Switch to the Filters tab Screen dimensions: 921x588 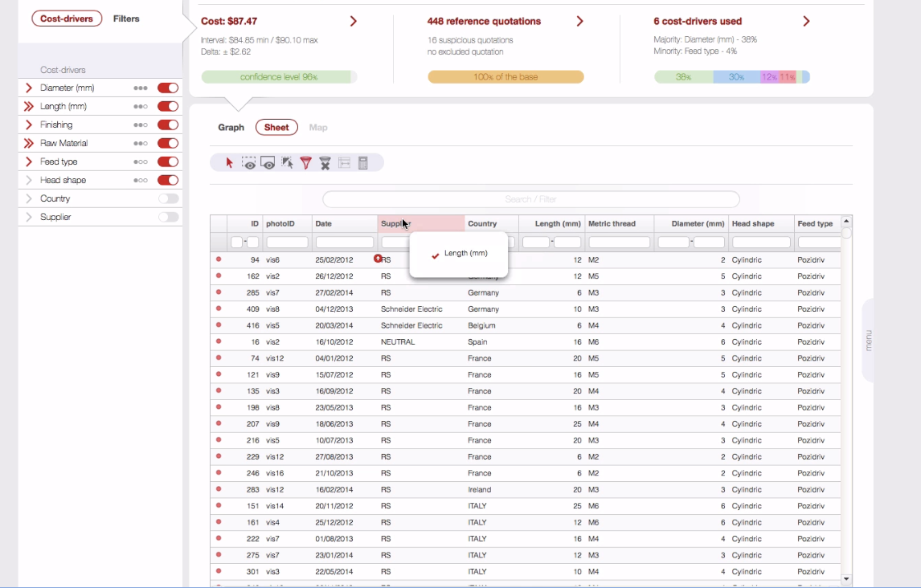tap(126, 18)
